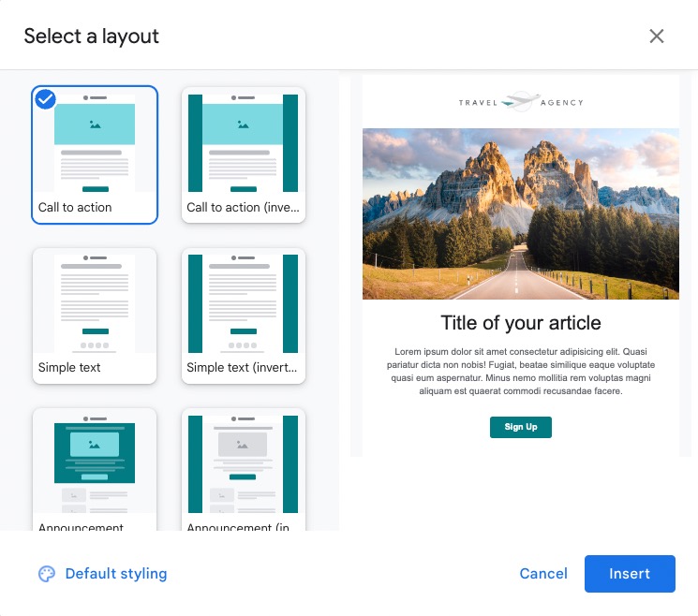698x616 pixels.
Task: Click the palette icon beside Default styling
Action: [x=47, y=574]
